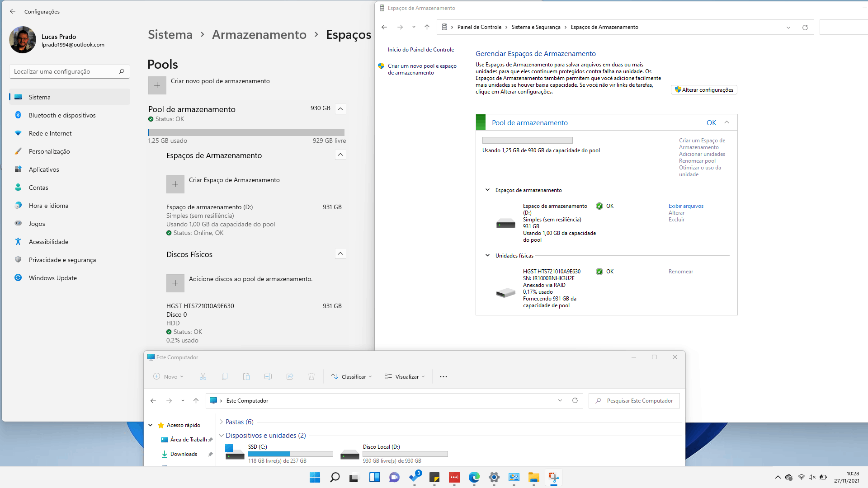This screenshot has height=488, width=868.
Task: Click the HGST physical drive icon
Action: (x=505, y=293)
